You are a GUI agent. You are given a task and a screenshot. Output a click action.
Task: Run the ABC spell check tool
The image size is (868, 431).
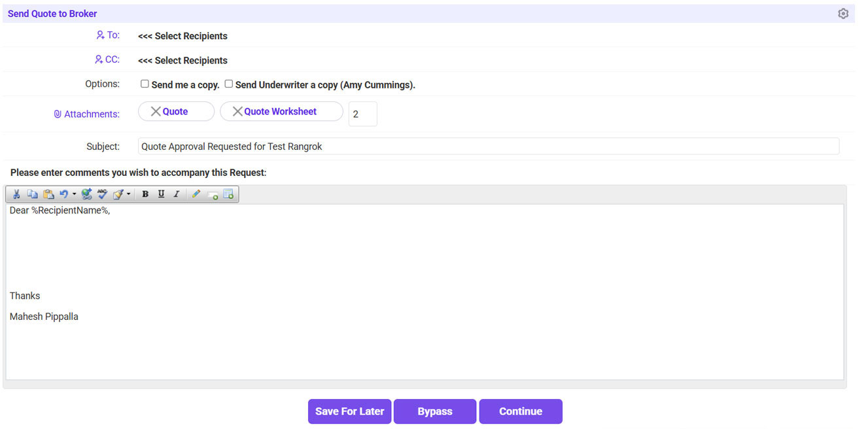coord(102,194)
